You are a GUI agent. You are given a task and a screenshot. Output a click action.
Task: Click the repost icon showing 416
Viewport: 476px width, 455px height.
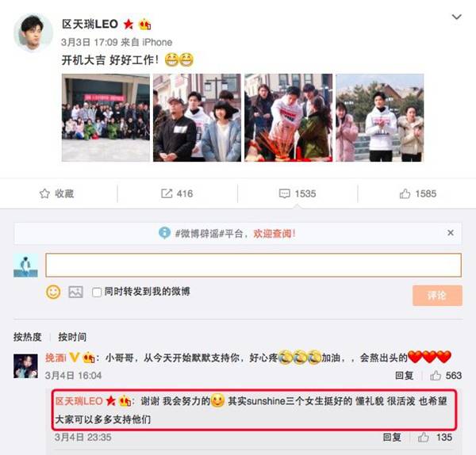tap(167, 193)
